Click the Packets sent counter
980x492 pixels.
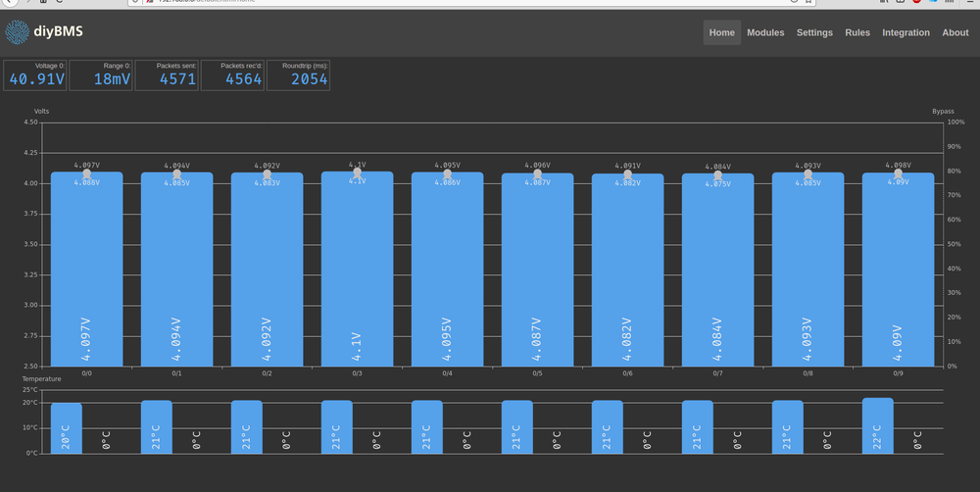click(x=167, y=75)
